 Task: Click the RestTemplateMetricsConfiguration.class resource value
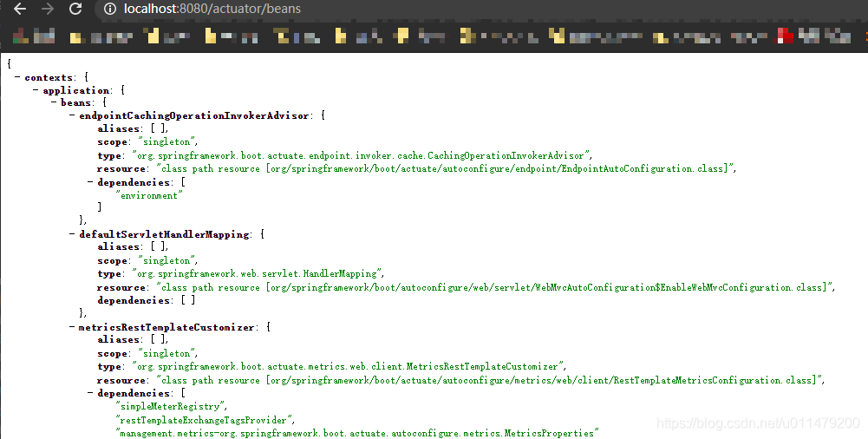click(489, 380)
